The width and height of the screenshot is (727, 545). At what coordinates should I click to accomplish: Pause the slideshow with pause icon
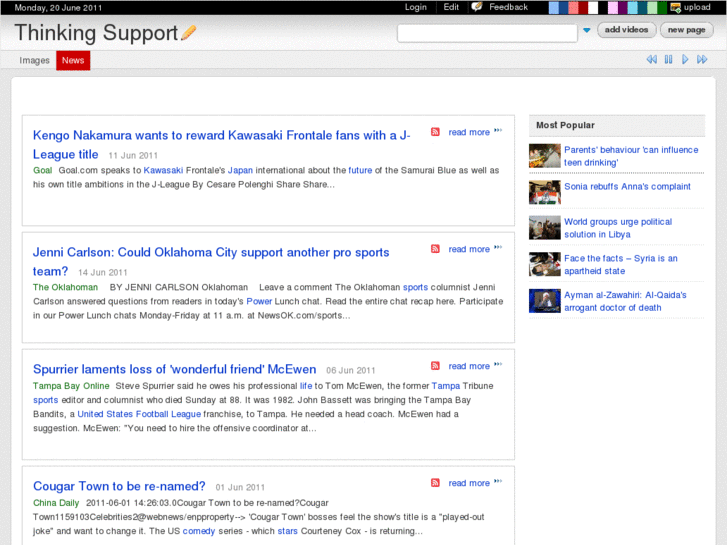click(x=668, y=59)
